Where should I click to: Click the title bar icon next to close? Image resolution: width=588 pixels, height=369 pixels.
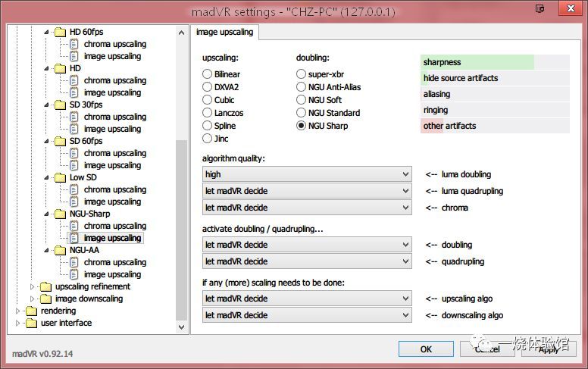tap(540, 8)
